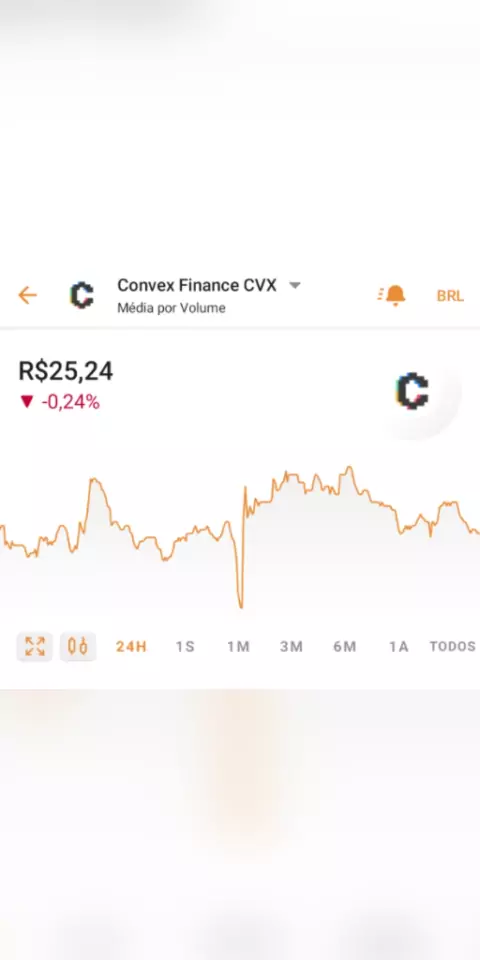Tap the small CVX logo beside title
Viewport: 480px width, 960px height.
[x=82, y=296]
